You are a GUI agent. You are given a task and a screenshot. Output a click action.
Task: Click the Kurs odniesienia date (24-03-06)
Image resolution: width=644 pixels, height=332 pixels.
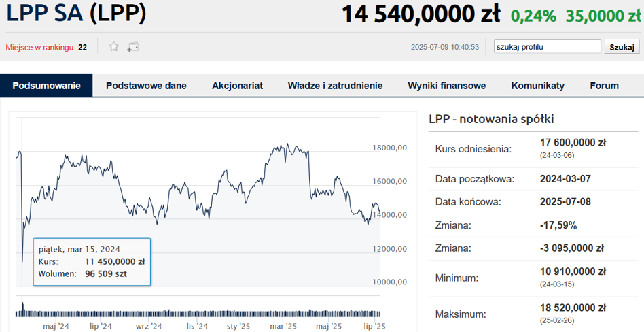(557, 156)
